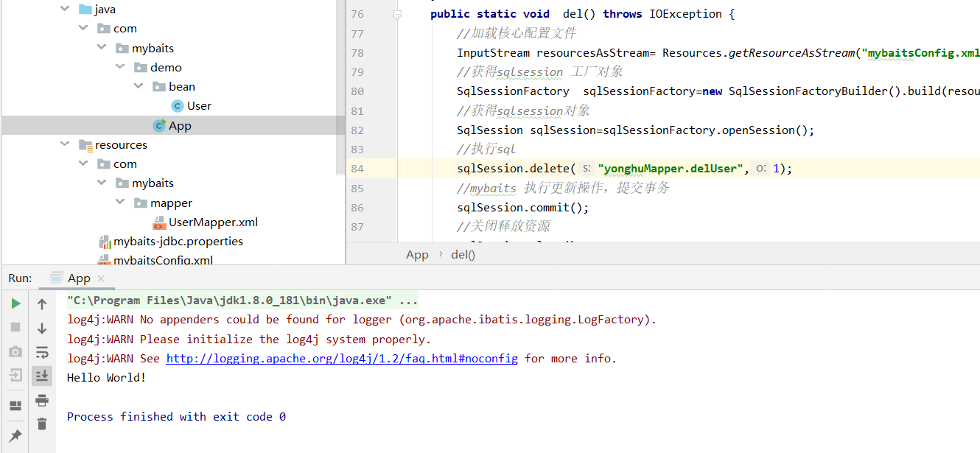Click the App tab's window icon

[56, 278]
